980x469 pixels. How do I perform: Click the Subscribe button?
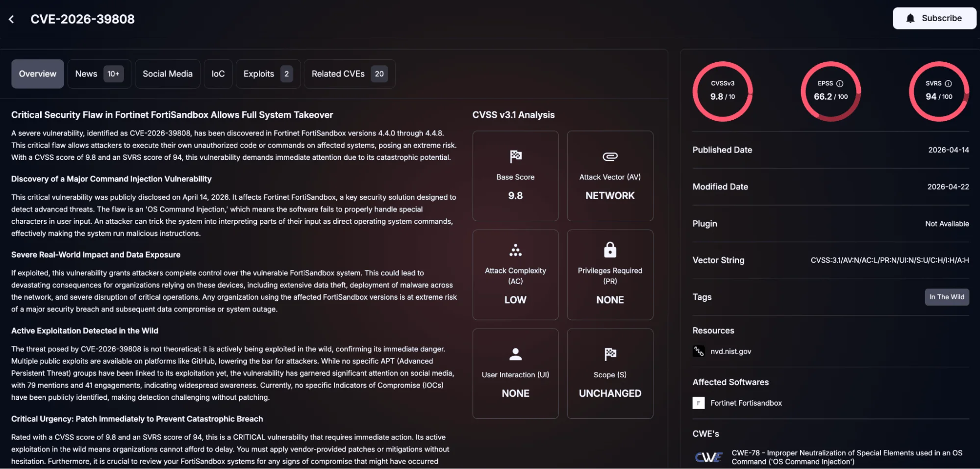(x=934, y=18)
